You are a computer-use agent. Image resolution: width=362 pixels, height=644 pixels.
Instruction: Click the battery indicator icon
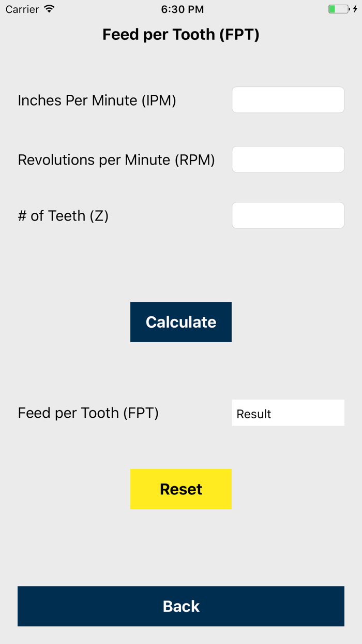click(x=339, y=8)
